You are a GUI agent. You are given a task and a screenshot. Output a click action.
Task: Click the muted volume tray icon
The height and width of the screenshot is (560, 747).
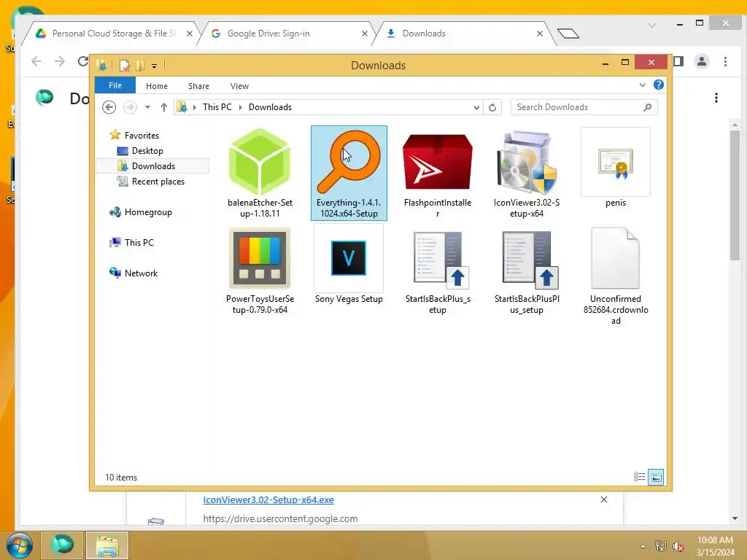click(x=678, y=546)
